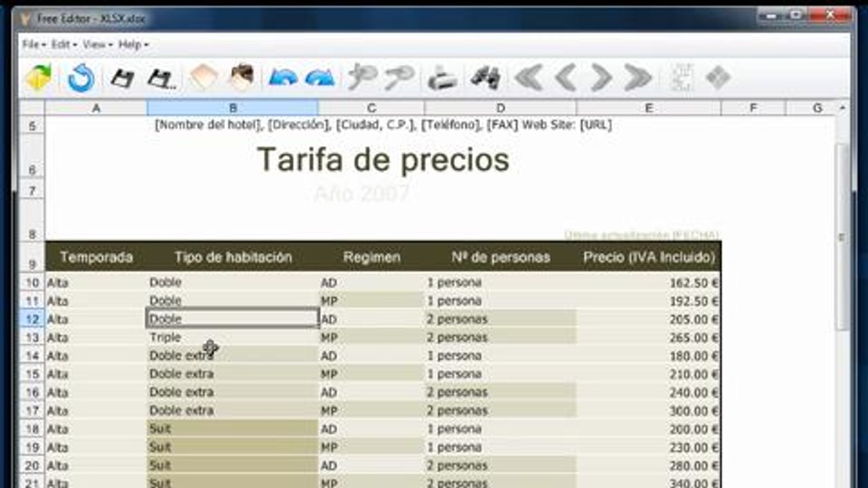Click the '205.00 €' price cell
This screenshot has width=868, height=488.
tap(649, 319)
